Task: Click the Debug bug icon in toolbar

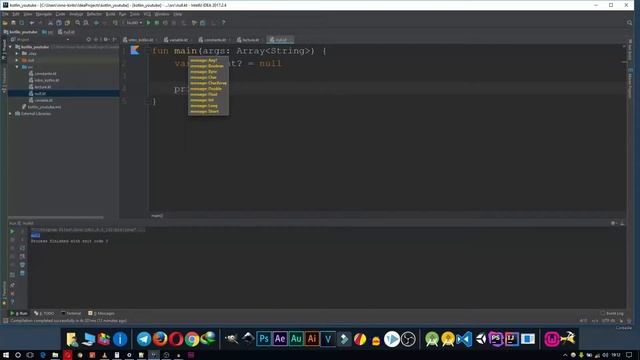Action: 157,23
